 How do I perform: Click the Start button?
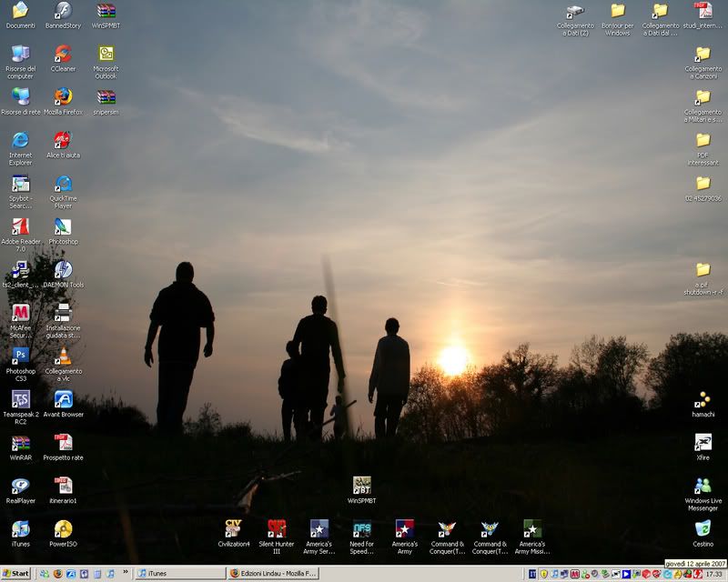click(x=14, y=574)
